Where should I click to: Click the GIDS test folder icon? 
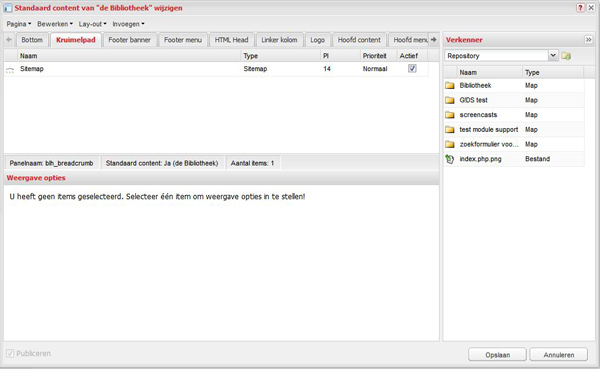click(450, 100)
